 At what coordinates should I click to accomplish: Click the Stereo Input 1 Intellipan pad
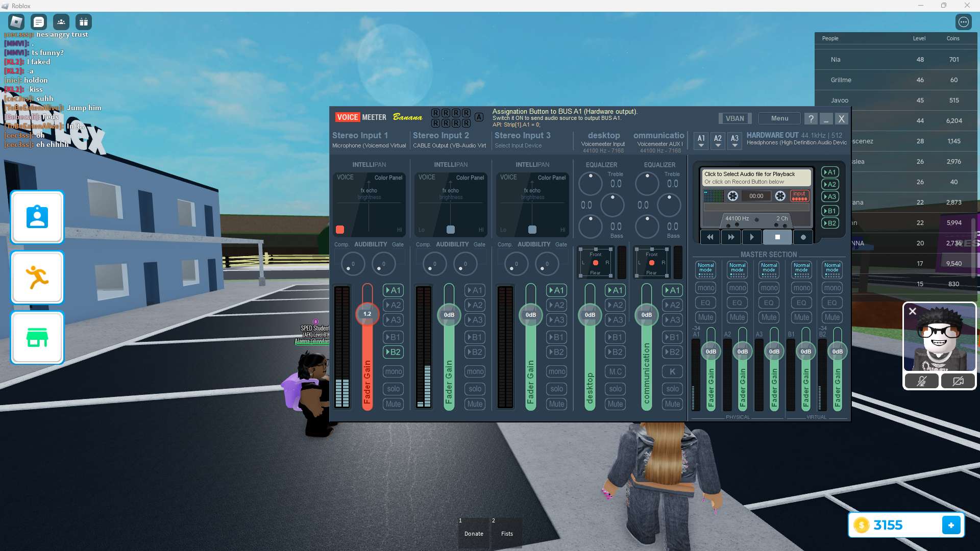(369, 205)
